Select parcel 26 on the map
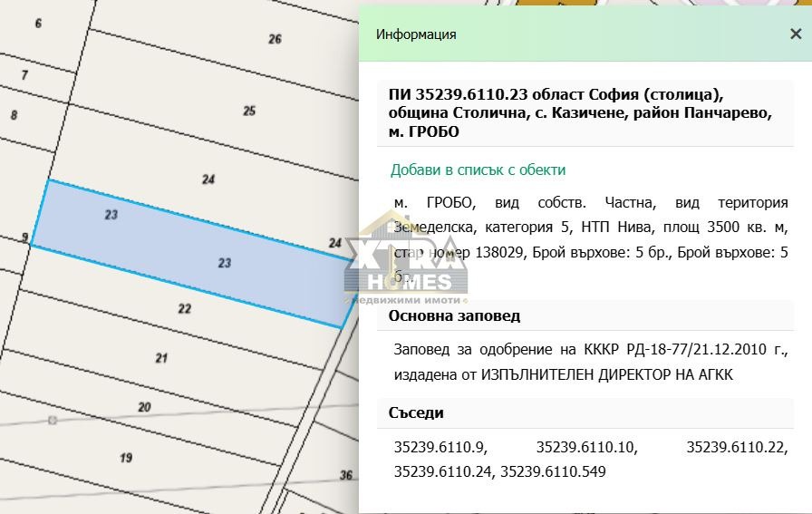This screenshot has width=812, height=514. [x=275, y=39]
